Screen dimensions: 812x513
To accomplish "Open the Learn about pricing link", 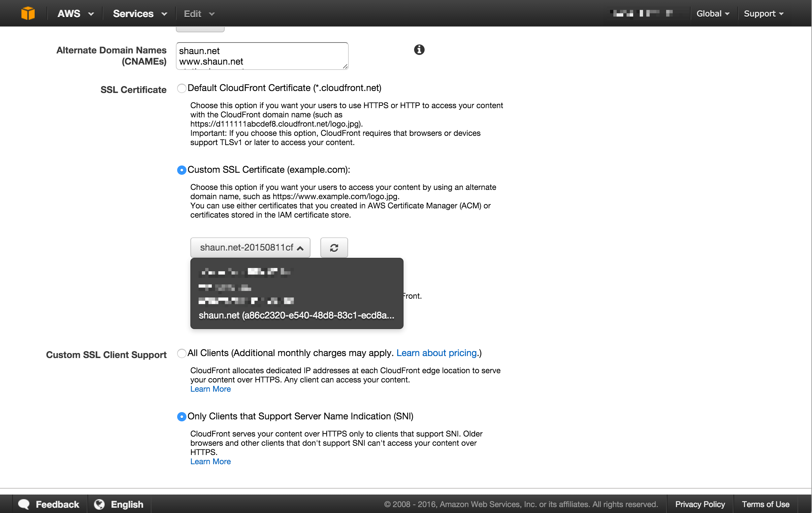I will click(436, 353).
